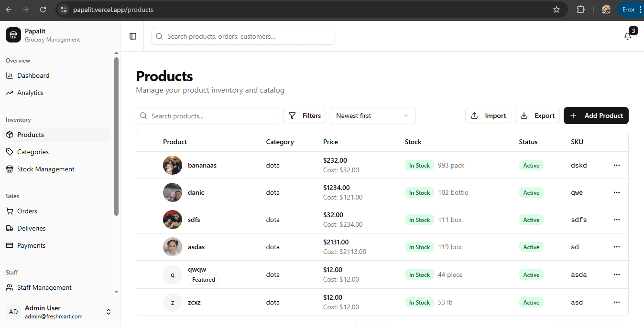The image size is (644, 327).
Task: Click the In Stock badge for asdas row
Action: point(419,247)
